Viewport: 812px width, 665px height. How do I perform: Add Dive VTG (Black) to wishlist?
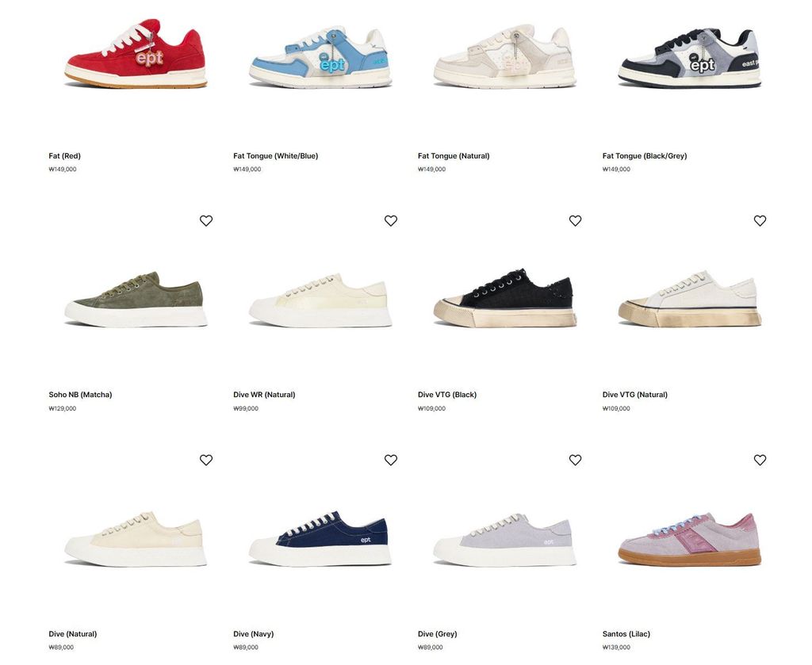[x=576, y=220]
